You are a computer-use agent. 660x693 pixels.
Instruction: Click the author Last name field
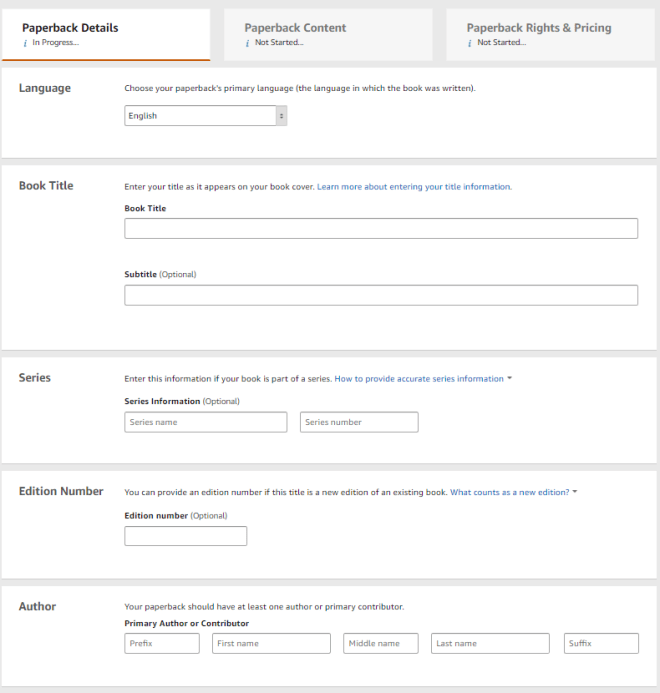pos(490,643)
